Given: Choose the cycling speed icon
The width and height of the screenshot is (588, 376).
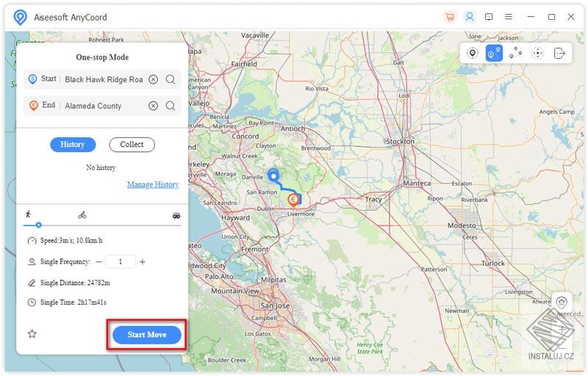Looking at the screenshot, I should (x=82, y=215).
